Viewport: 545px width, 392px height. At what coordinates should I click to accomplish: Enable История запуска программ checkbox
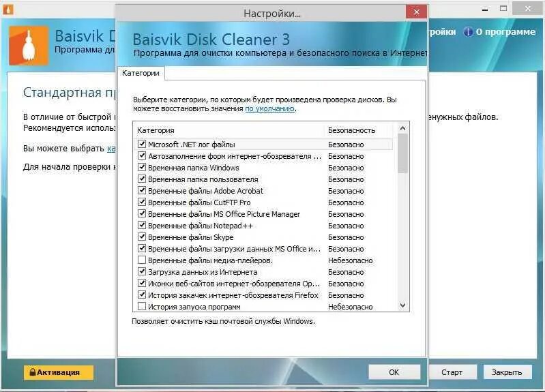[x=142, y=306]
